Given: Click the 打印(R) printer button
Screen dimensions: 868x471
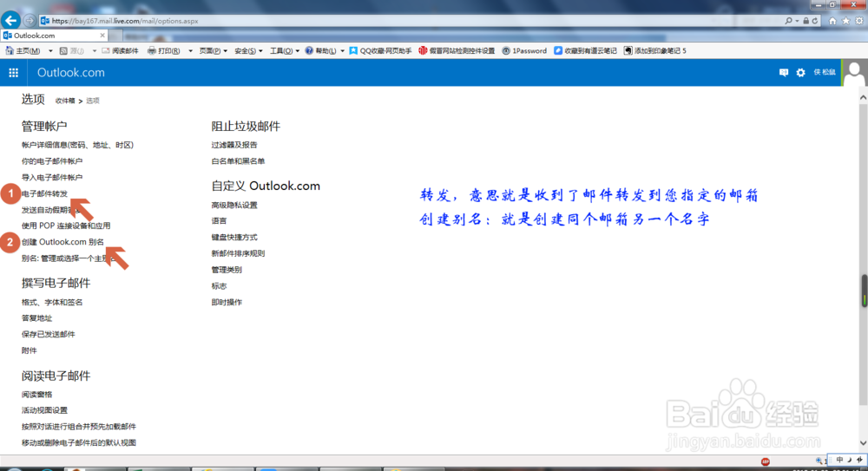Looking at the screenshot, I should pyautogui.click(x=164, y=51).
